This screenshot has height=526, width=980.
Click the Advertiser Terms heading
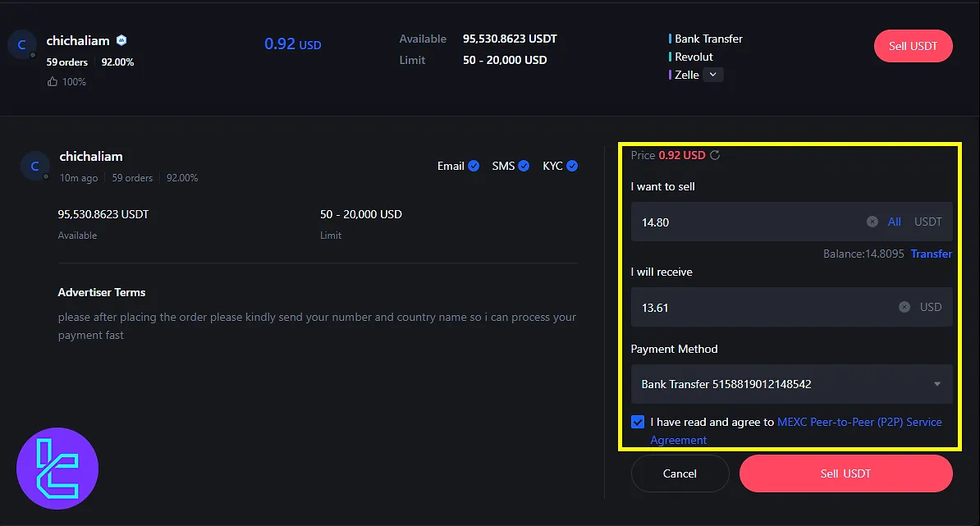(x=102, y=292)
